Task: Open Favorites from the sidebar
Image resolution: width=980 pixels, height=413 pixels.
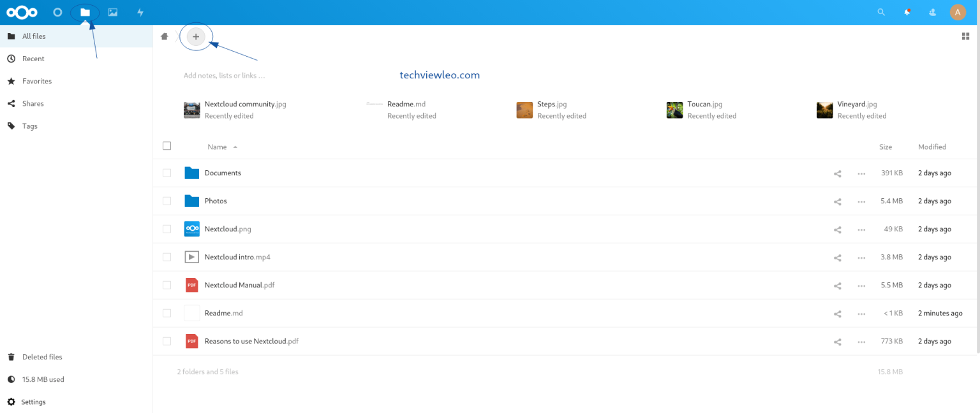Action: pos(38,81)
